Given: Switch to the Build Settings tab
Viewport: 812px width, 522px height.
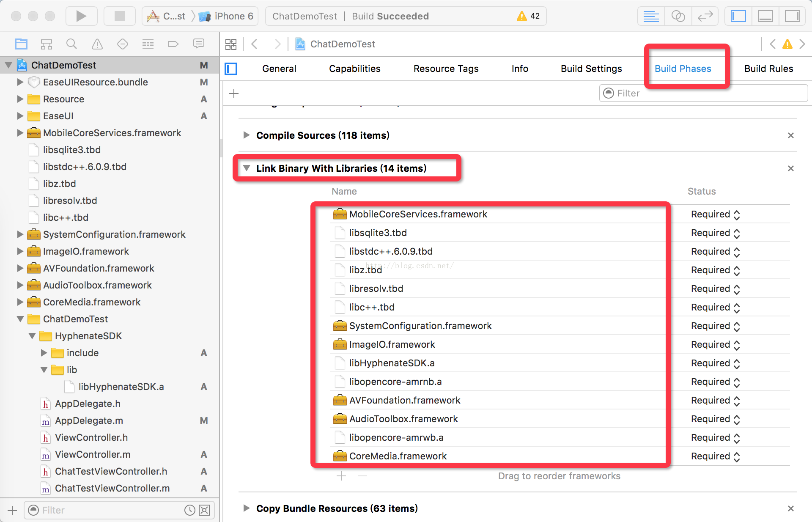Looking at the screenshot, I should click(x=591, y=69).
